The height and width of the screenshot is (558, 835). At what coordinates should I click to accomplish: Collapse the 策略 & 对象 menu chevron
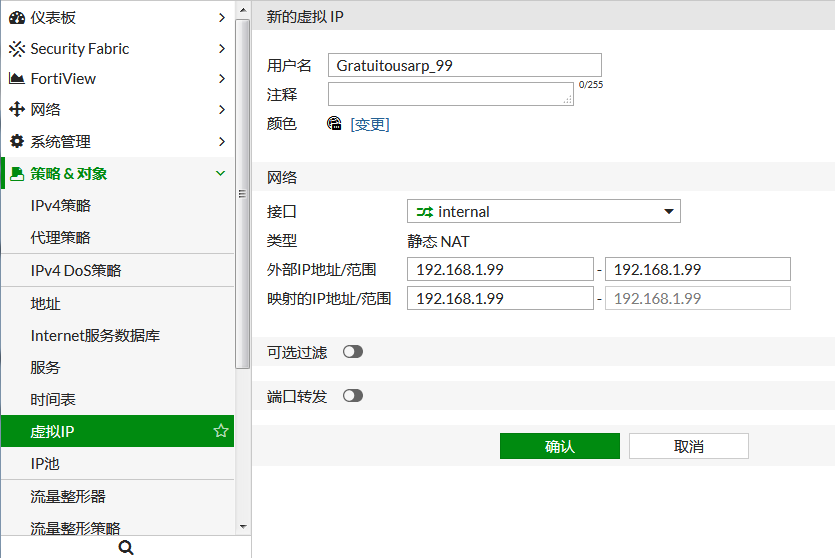[221, 174]
